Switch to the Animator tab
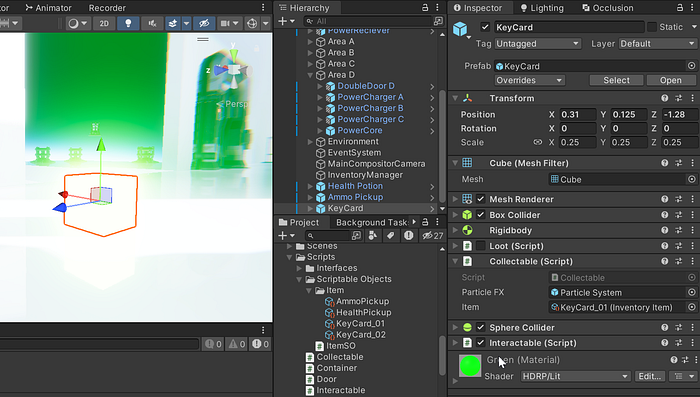The height and width of the screenshot is (397, 700). tap(48, 8)
